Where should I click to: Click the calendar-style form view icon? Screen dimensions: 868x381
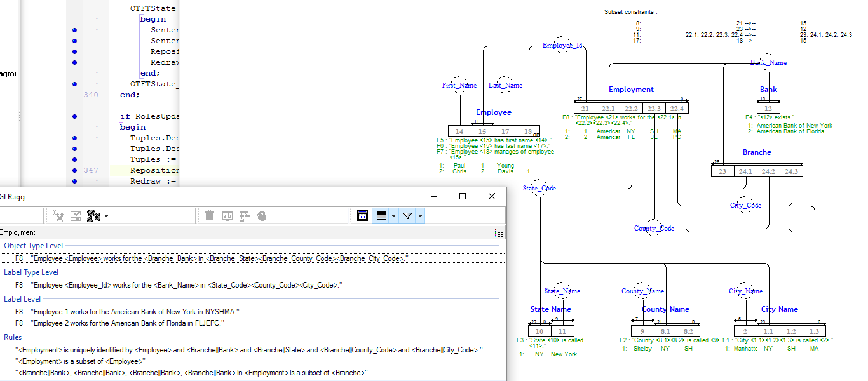click(x=362, y=216)
